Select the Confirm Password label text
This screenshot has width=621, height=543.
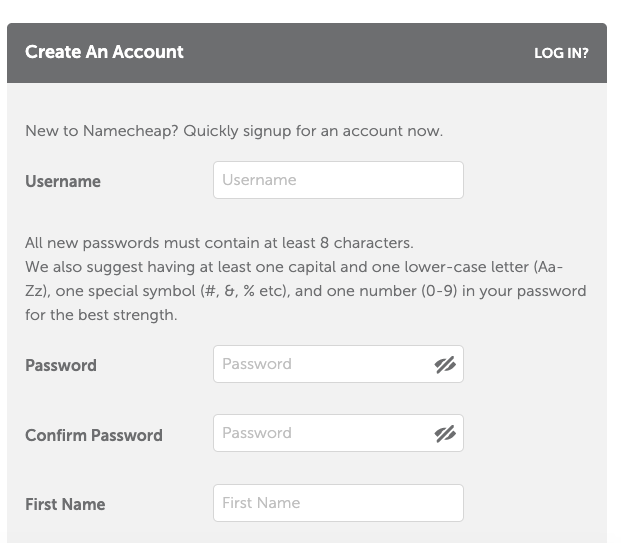pyautogui.click(x=94, y=435)
